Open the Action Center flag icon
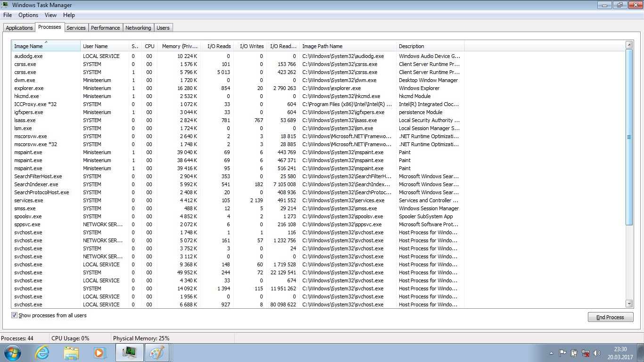Screen dimensions: 644x362 coord(562,353)
